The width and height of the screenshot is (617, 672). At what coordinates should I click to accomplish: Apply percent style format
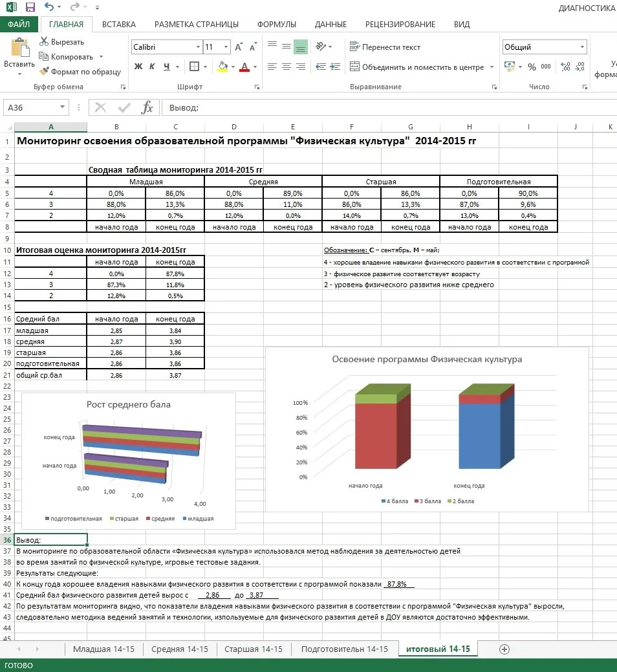532,67
